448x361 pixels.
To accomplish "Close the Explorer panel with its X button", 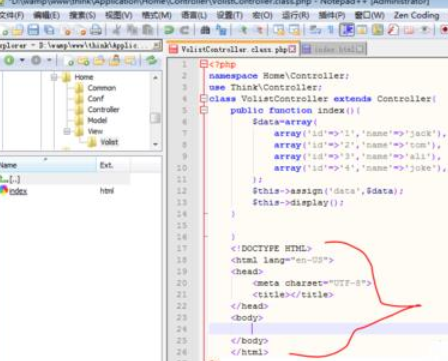I will (157, 45).
